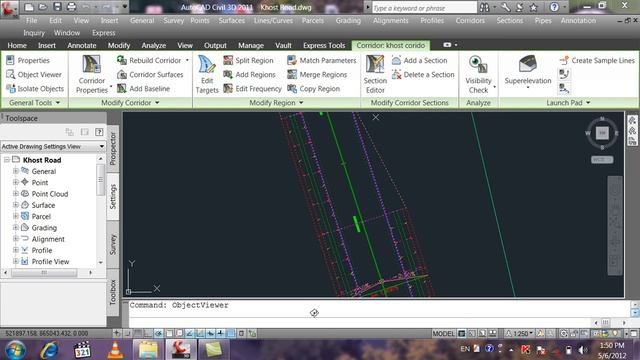
Task: Open Windows Start button
Action: coord(15,350)
